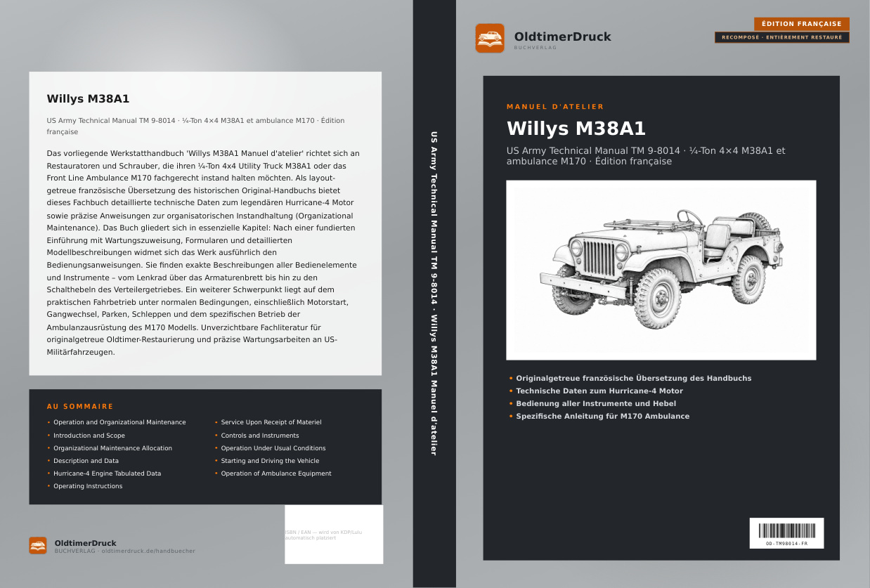Click the oldtimerdruck.de/handbuecher link text
Screen dimensions: 870x588
tap(148, 551)
